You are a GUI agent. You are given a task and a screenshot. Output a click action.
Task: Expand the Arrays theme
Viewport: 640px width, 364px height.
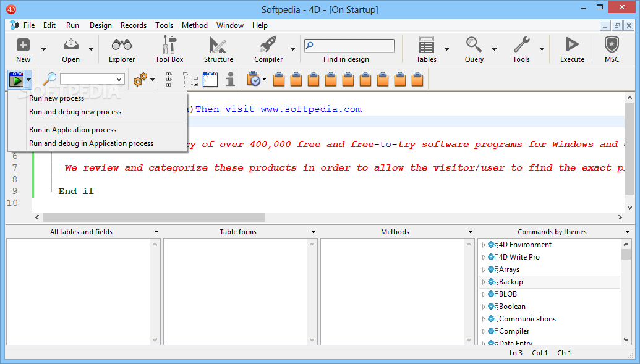coord(484,269)
